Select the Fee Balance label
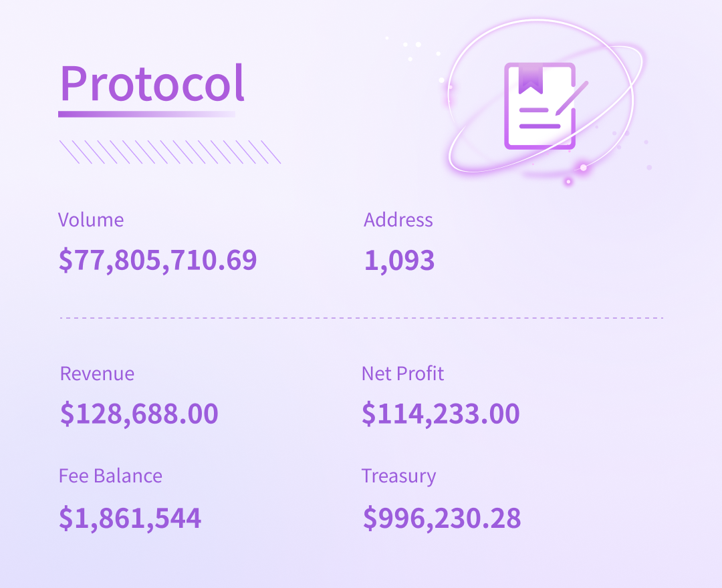The height and width of the screenshot is (588, 722). pos(110,476)
